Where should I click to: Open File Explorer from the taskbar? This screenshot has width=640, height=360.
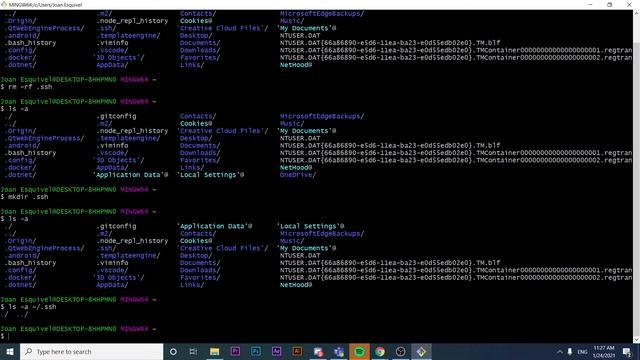(x=214, y=351)
